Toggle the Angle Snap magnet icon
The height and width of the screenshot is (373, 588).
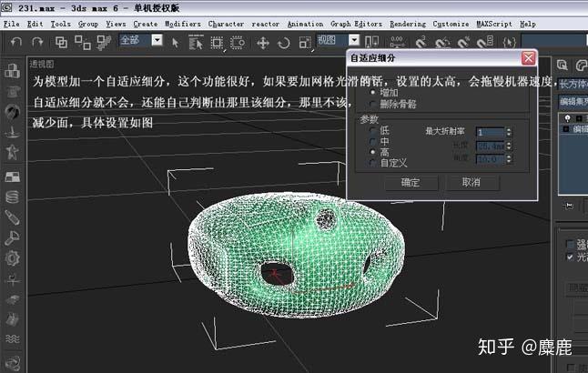tap(442, 42)
